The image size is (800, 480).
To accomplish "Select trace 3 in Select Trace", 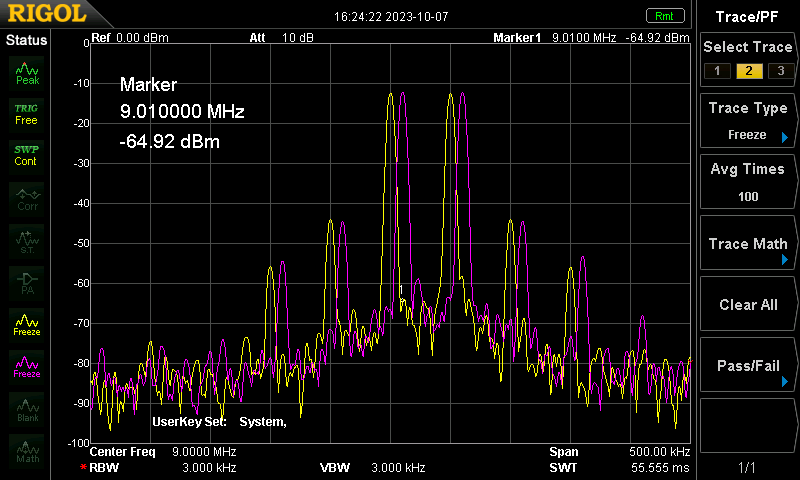I will [x=778, y=70].
